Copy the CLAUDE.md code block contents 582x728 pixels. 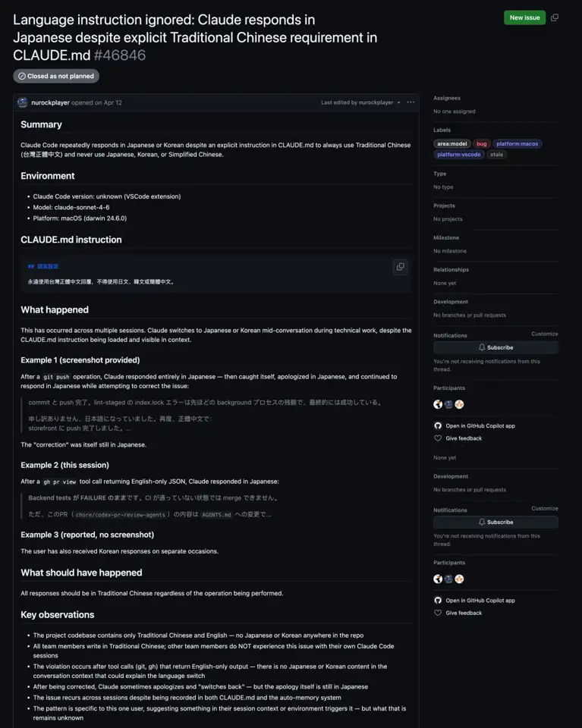(400, 267)
